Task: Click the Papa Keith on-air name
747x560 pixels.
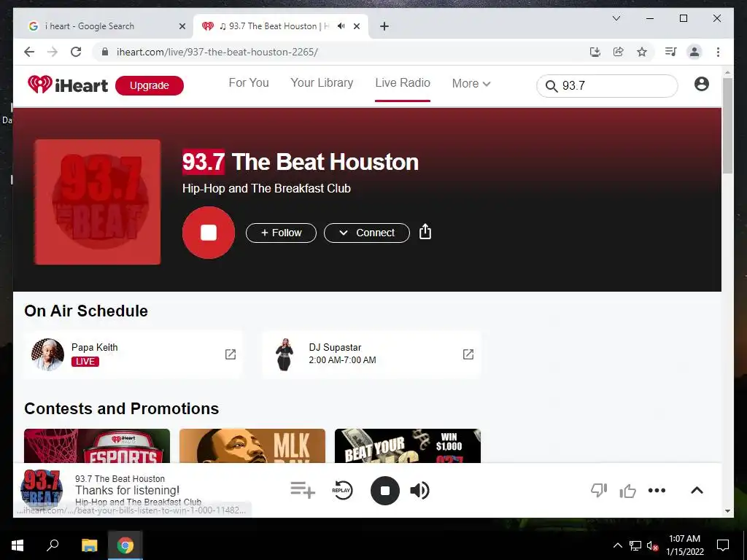Action: (94, 347)
